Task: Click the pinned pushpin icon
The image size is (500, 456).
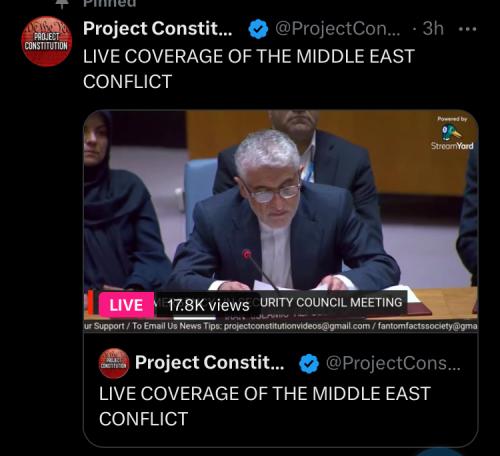Action: point(62,3)
